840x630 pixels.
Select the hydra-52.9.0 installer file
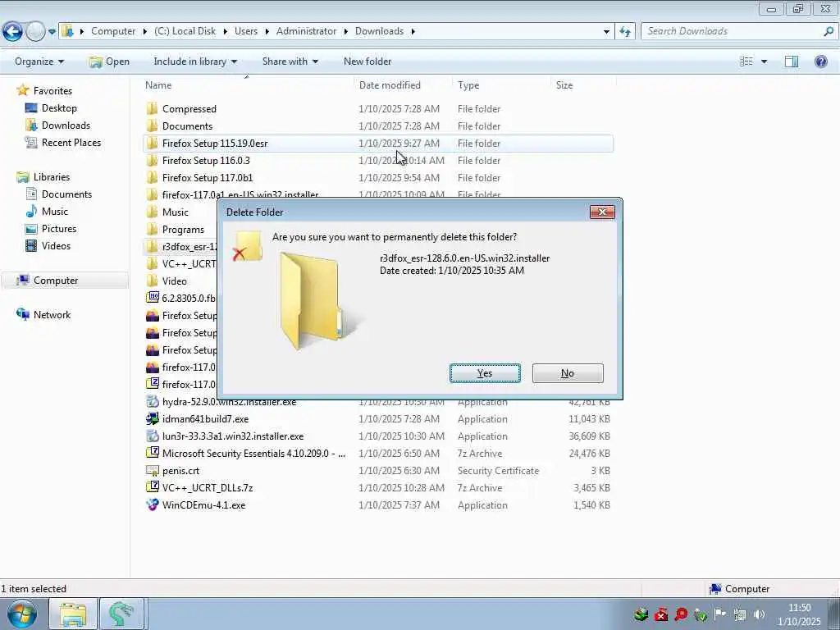click(229, 402)
